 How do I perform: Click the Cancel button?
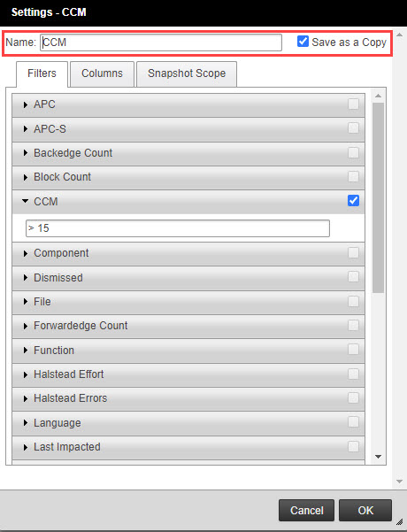[306, 510]
